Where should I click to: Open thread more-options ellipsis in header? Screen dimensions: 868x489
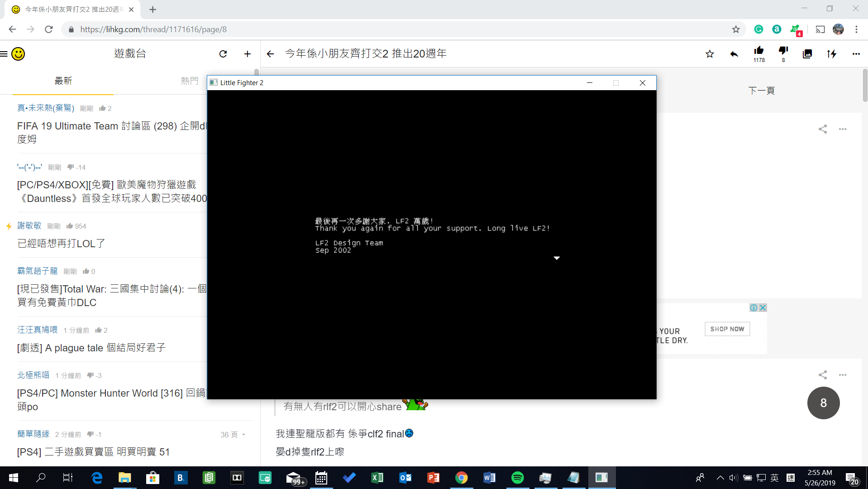tap(856, 54)
